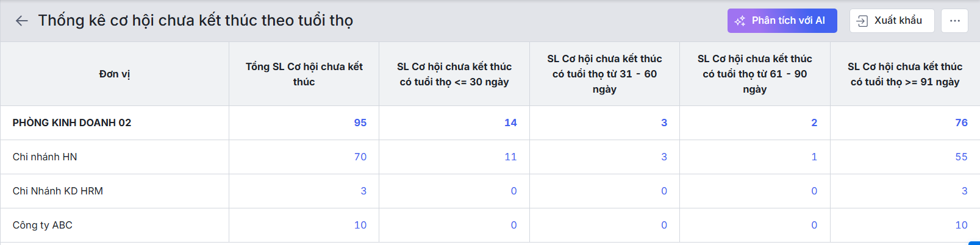Sort by Tổng SL Cơ hội chưa kết thúc header

tap(304, 74)
